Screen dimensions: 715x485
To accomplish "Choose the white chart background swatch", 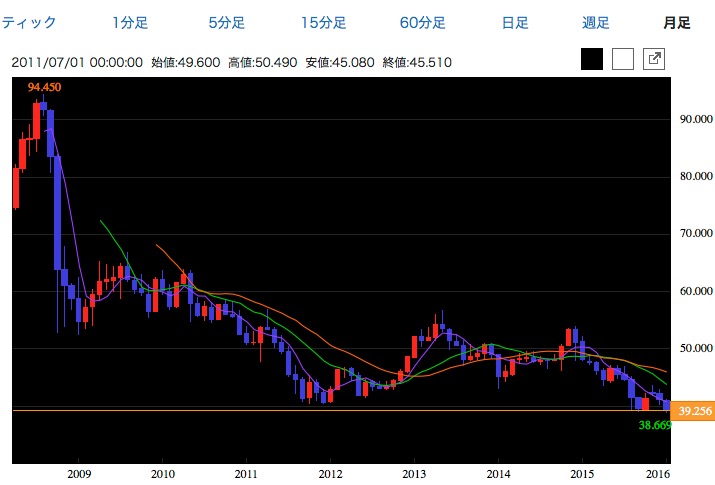I will coord(622,59).
